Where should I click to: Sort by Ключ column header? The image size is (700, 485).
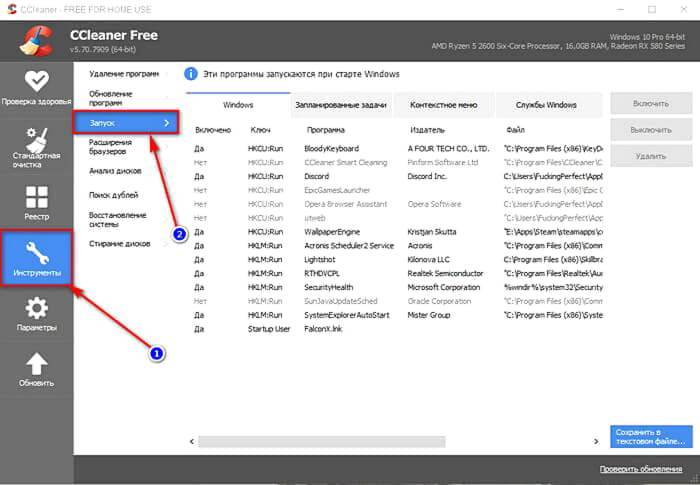[260, 130]
